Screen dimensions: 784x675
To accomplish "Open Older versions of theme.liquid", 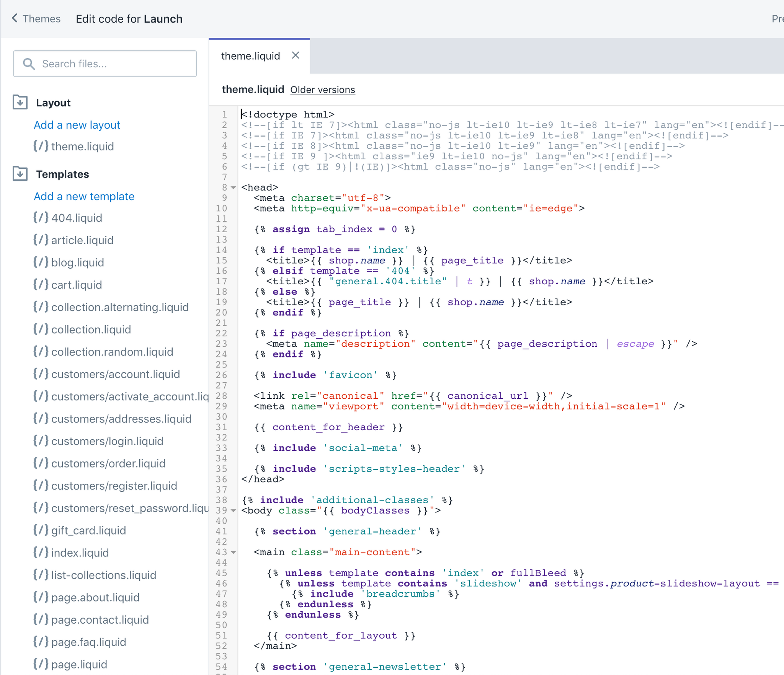I will 322,90.
